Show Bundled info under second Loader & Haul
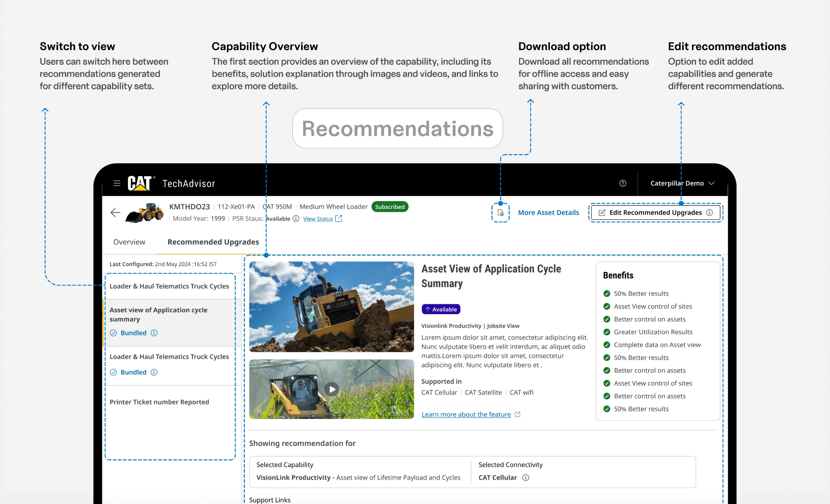 [154, 372]
